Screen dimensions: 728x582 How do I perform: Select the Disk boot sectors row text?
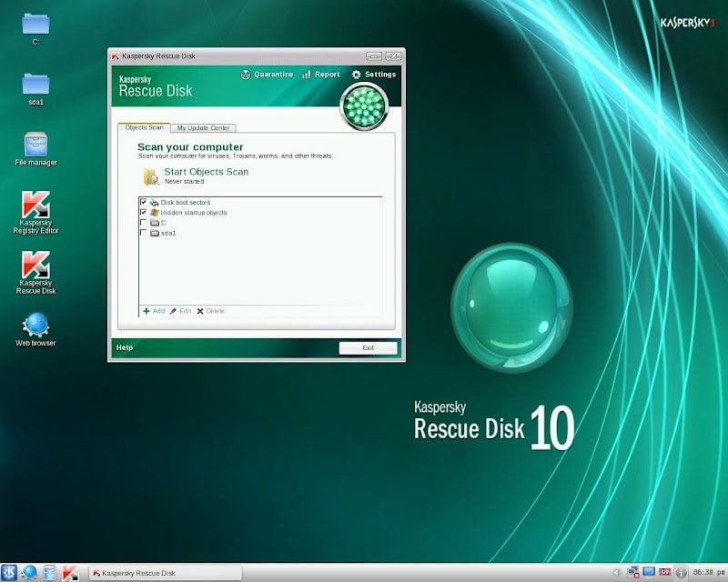click(x=186, y=203)
